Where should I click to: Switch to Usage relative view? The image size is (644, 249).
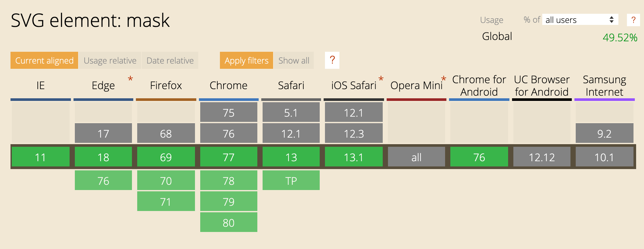tap(110, 61)
